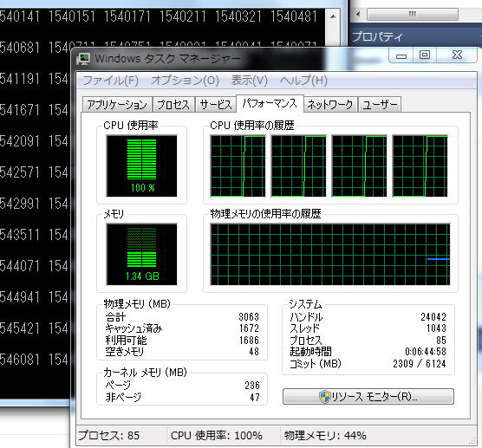Click the 非ページ value 47
The image size is (482, 448).
255,397
